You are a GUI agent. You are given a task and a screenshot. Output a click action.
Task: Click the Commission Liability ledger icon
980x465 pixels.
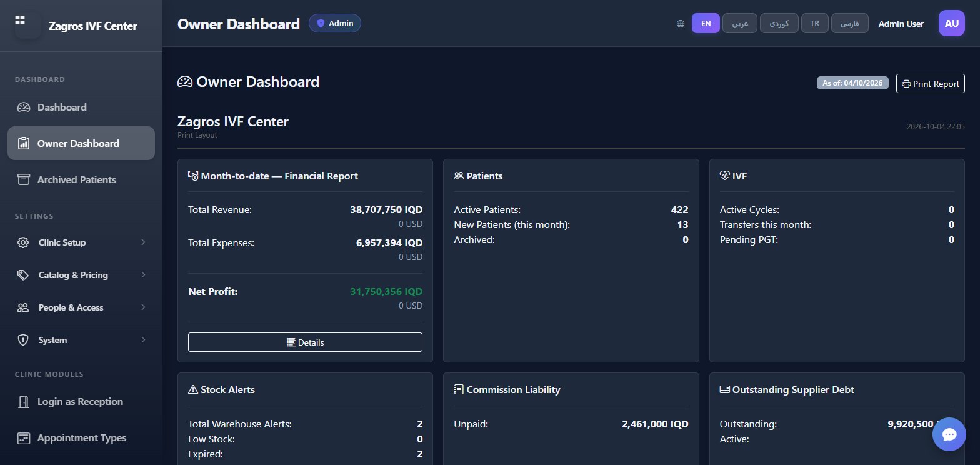coord(459,389)
